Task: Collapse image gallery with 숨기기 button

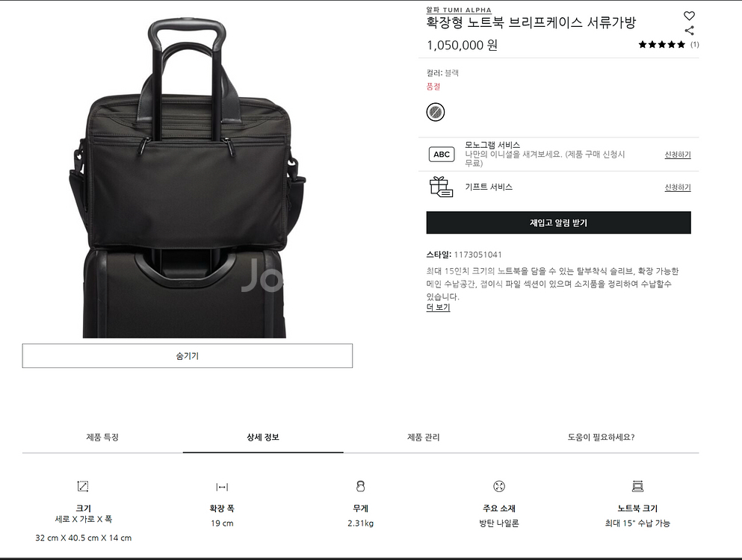Action: pyautogui.click(x=188, y=355)
